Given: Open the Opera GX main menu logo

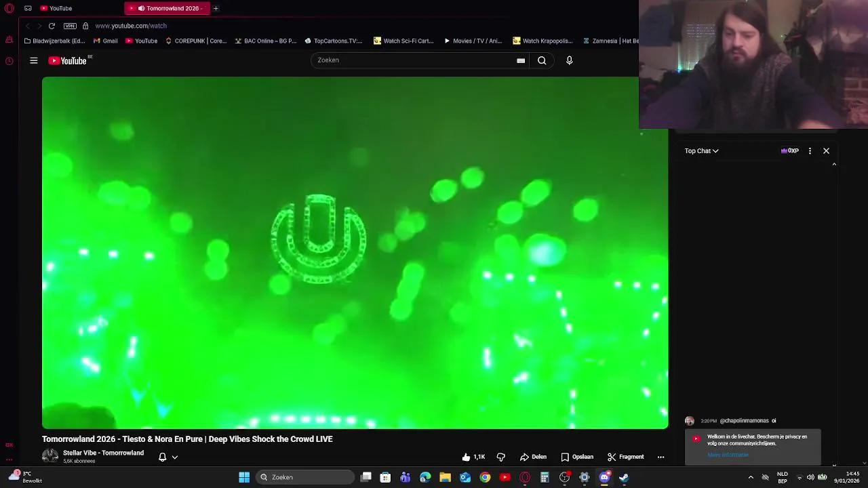Looking at the screenshot, I should pos(9,8).
